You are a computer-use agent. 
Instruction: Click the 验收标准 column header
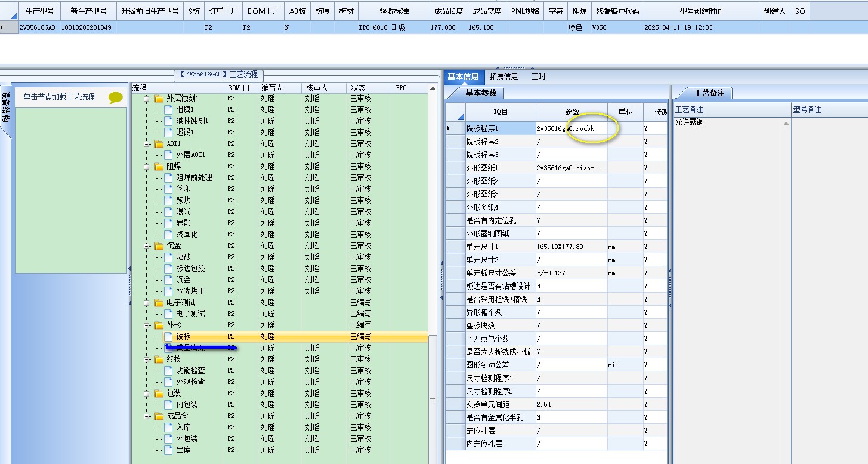394,11
